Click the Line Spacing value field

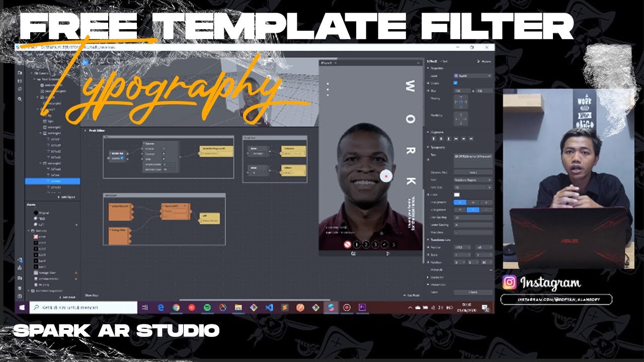coord(472,217)
